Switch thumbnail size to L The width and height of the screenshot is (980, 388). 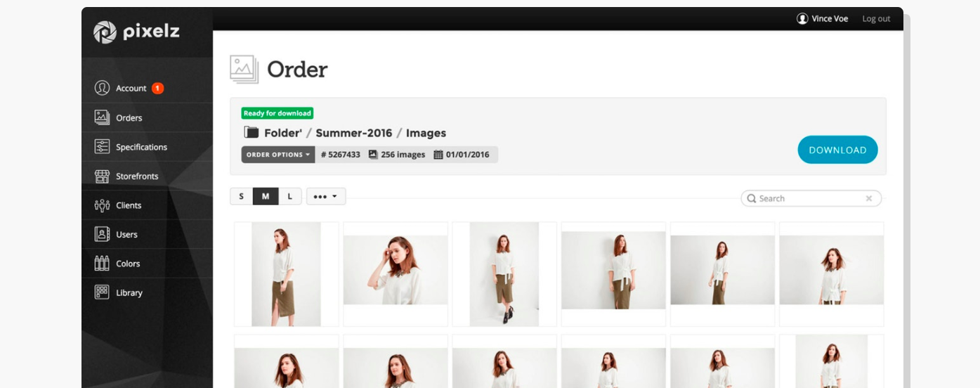point(289,196)
